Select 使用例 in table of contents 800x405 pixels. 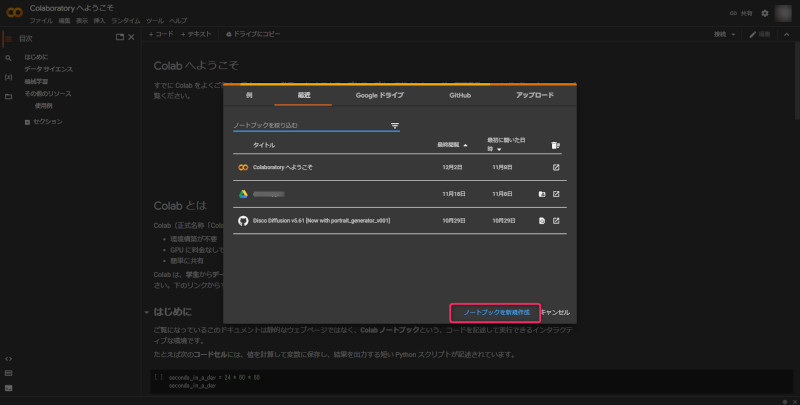(43, 106)
